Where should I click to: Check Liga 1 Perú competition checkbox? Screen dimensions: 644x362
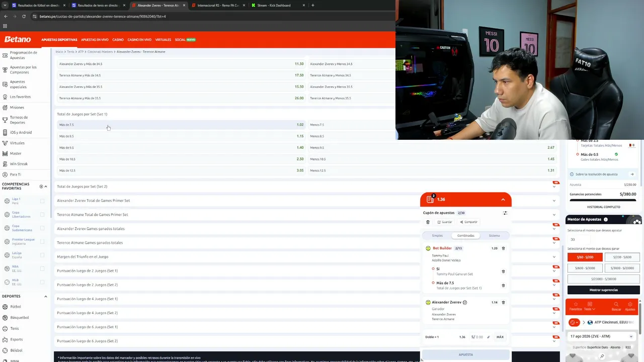click(42, 201)
